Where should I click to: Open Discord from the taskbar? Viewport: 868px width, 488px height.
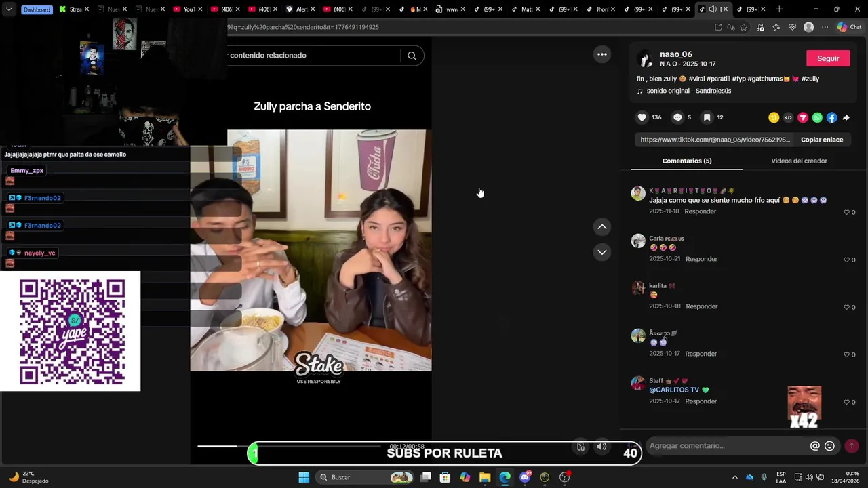click(525, 477)
